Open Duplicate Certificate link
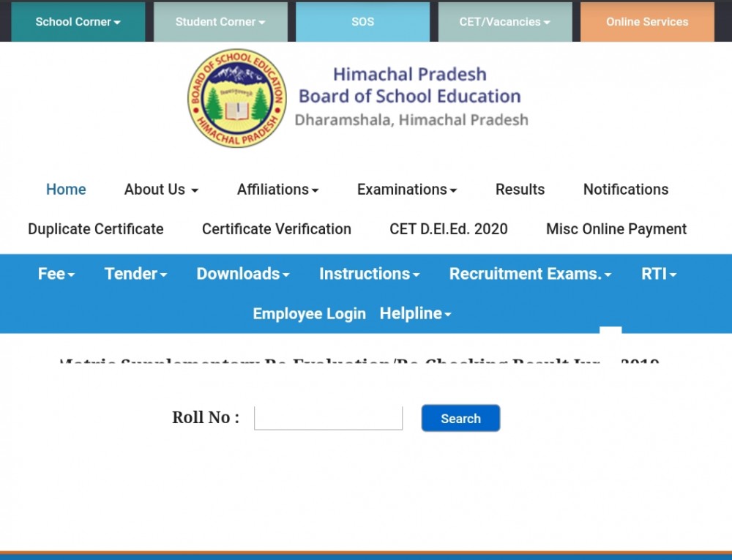Screen dimensions: 732x560 pos(95,229)
